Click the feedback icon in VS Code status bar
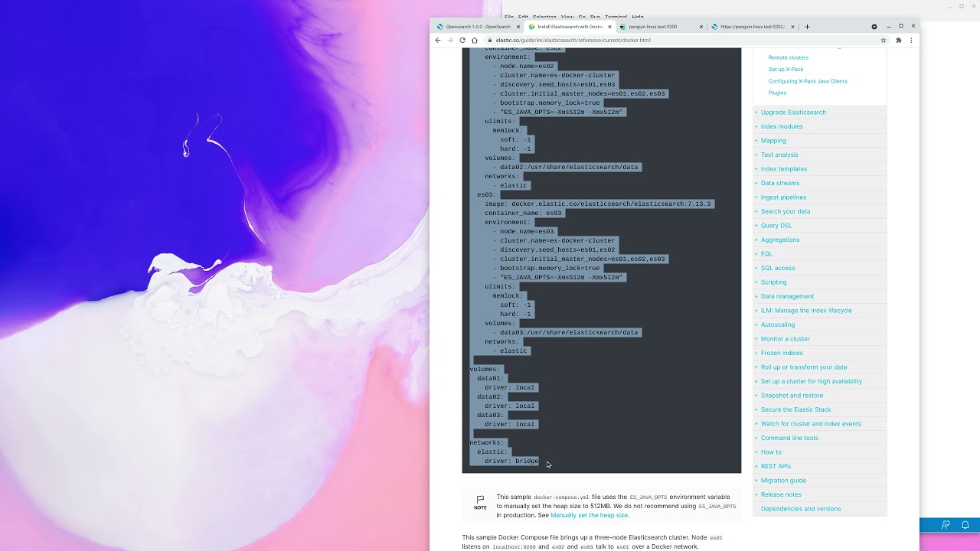 (x=946, y=525)
